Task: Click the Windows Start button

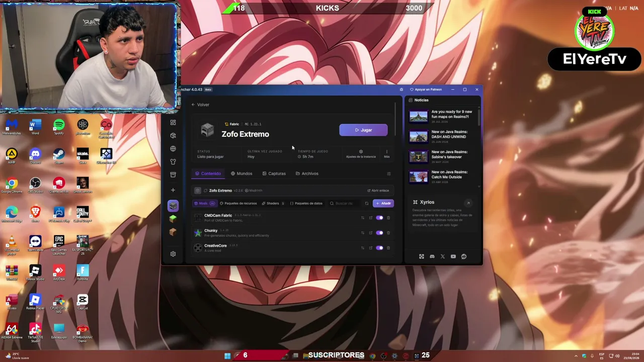Action: click(x=227, y=356)
